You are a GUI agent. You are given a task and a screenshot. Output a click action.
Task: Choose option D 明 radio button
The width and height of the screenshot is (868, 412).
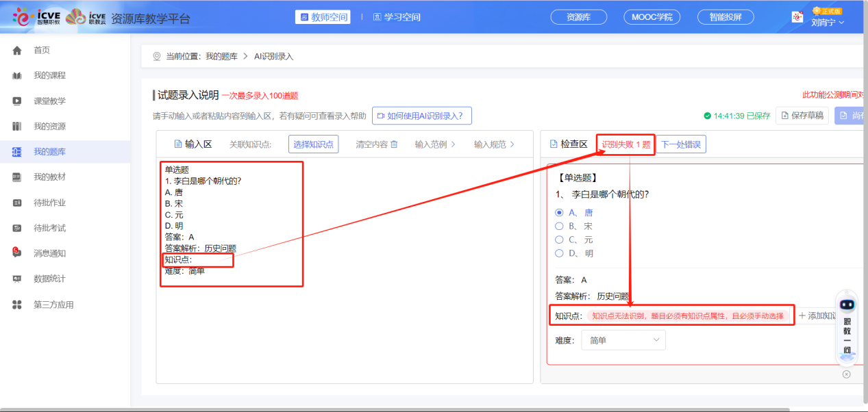pos(559,253)
